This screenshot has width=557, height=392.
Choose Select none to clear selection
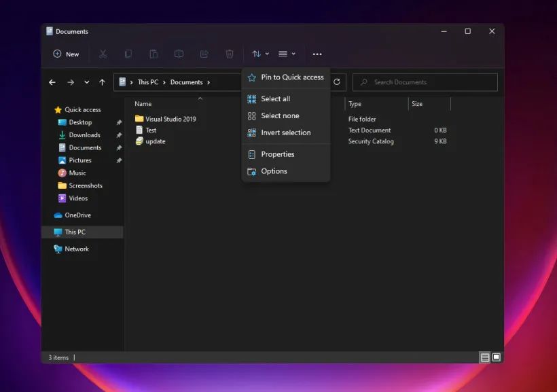[280, 115]
